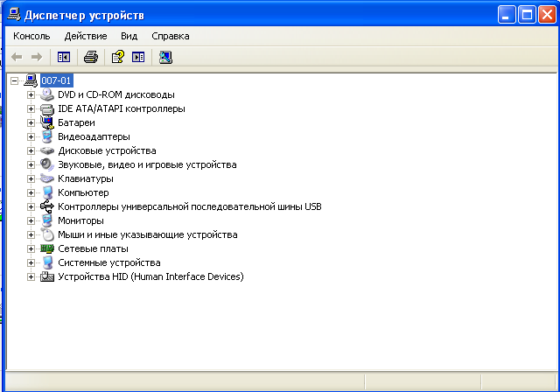Click the Batteries (Батареи) device icon
Viewport: 560px width, 392px height.
pos(47,122)
